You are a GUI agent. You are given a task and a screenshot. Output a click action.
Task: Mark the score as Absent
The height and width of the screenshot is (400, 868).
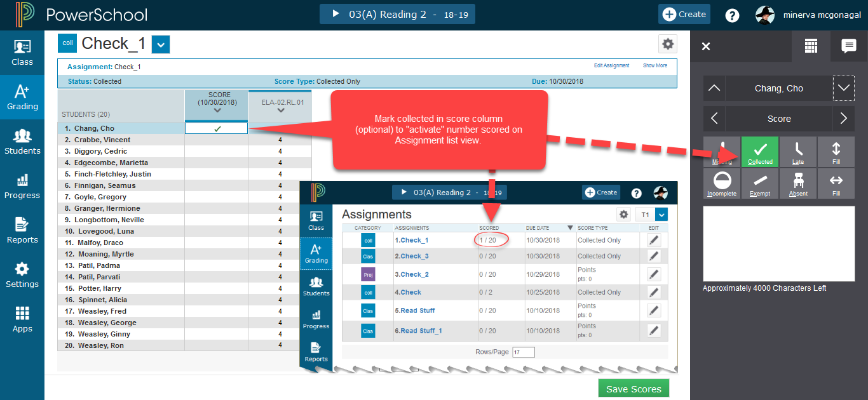(x=798, y=183)
